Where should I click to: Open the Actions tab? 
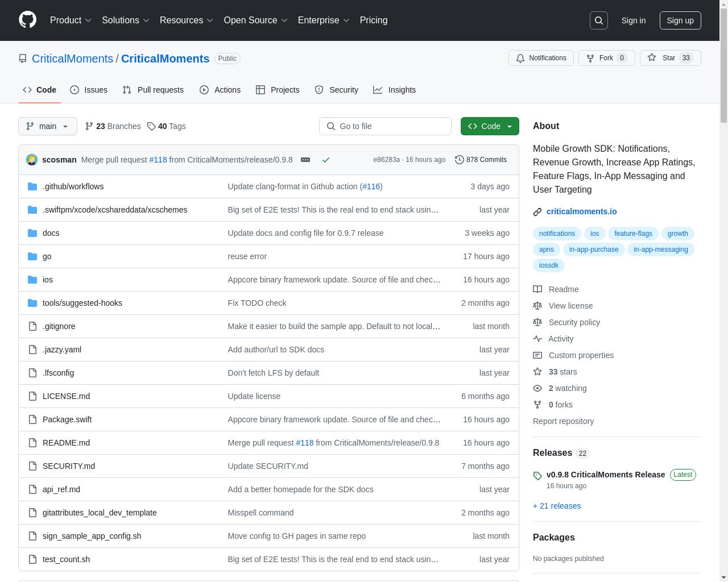click(220, 90)
